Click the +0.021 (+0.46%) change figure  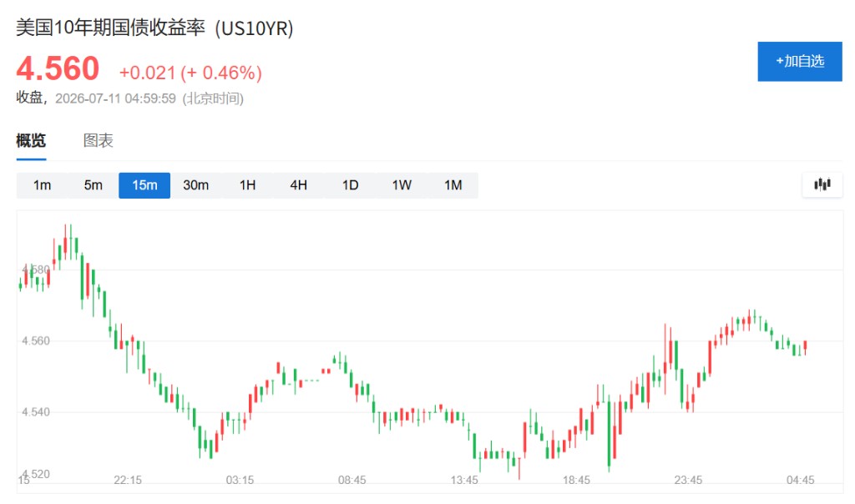coord(191,73)
